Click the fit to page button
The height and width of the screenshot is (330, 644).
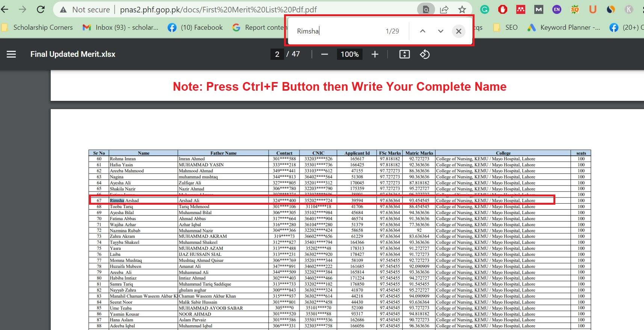click(404, 54)
